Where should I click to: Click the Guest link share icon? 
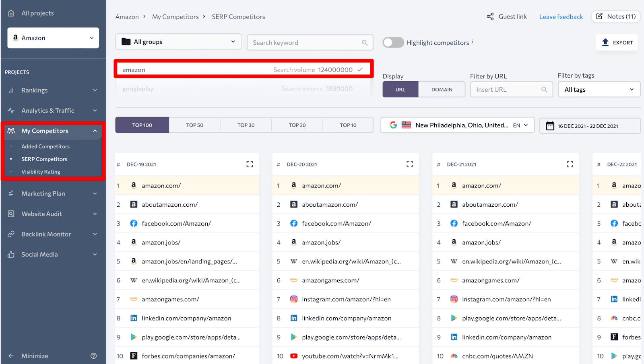490,16
